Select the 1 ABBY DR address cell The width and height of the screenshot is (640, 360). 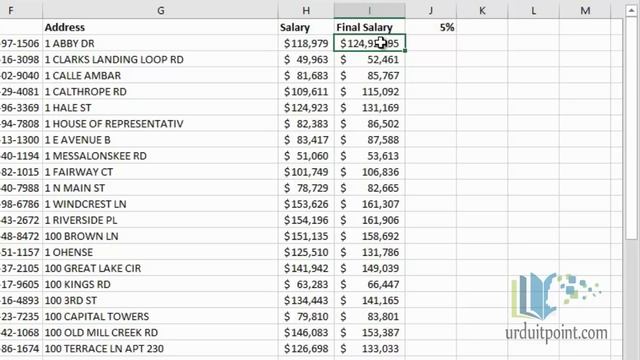click(x=160, y=43)
